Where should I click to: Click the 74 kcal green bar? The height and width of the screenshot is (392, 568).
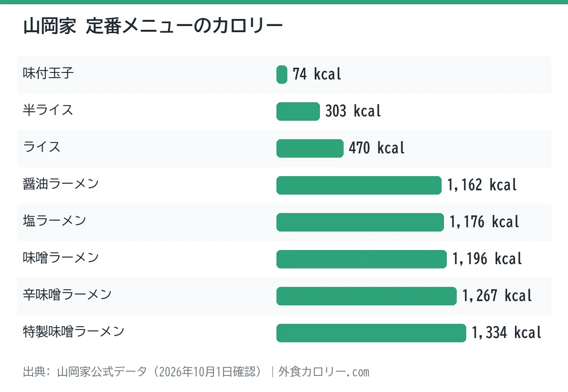(282, 75)
